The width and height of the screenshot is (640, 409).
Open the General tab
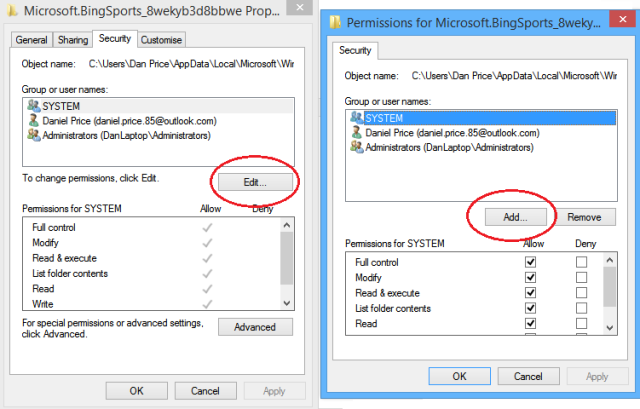click(x=31, y=40)
